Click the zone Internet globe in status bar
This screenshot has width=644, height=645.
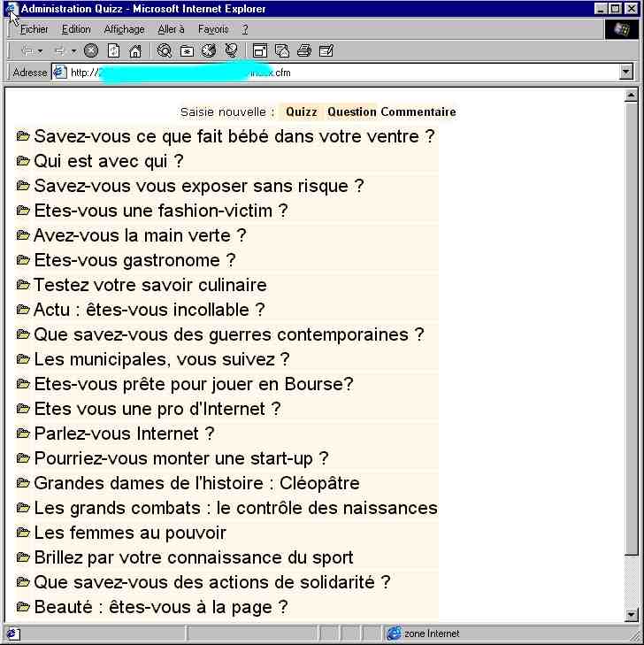(394, 633)
